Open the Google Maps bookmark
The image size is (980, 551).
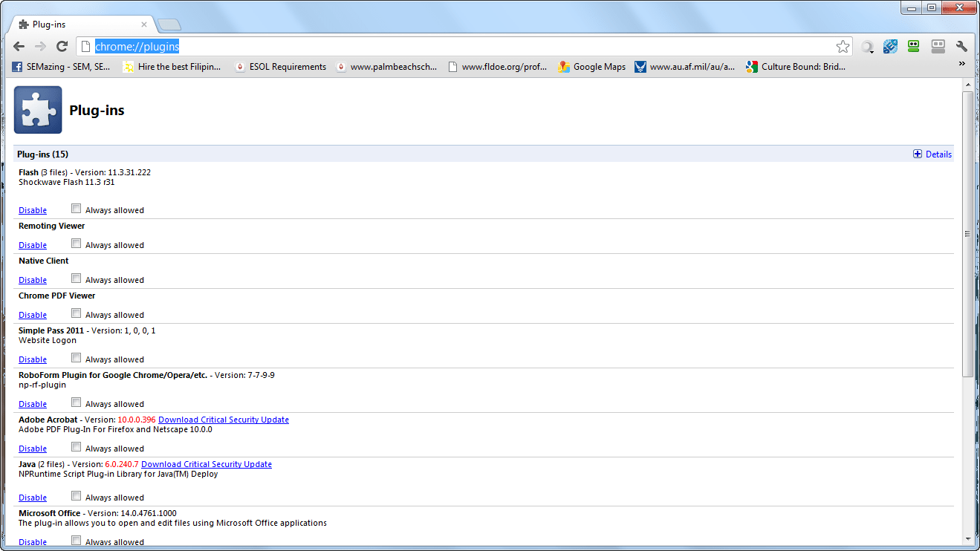[592, 67]
